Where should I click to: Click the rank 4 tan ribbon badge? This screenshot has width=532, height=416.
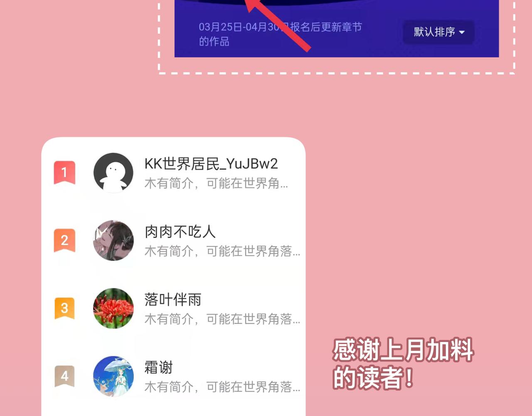64,376
